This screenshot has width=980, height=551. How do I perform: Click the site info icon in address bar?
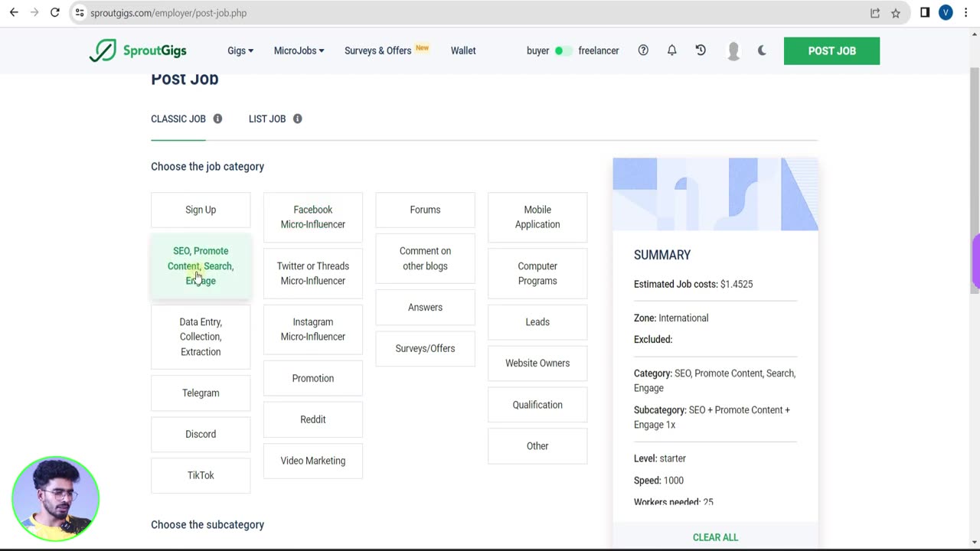pos(80,13)
